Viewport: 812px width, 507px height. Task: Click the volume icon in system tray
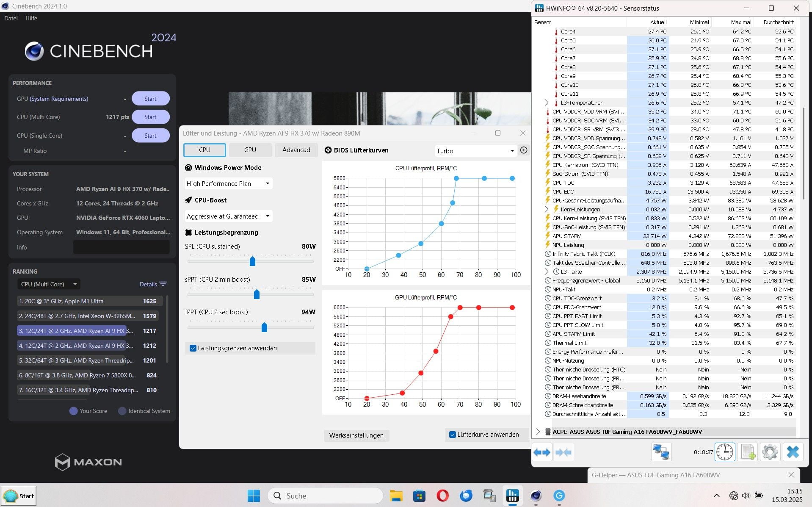[x=746, y=495]
